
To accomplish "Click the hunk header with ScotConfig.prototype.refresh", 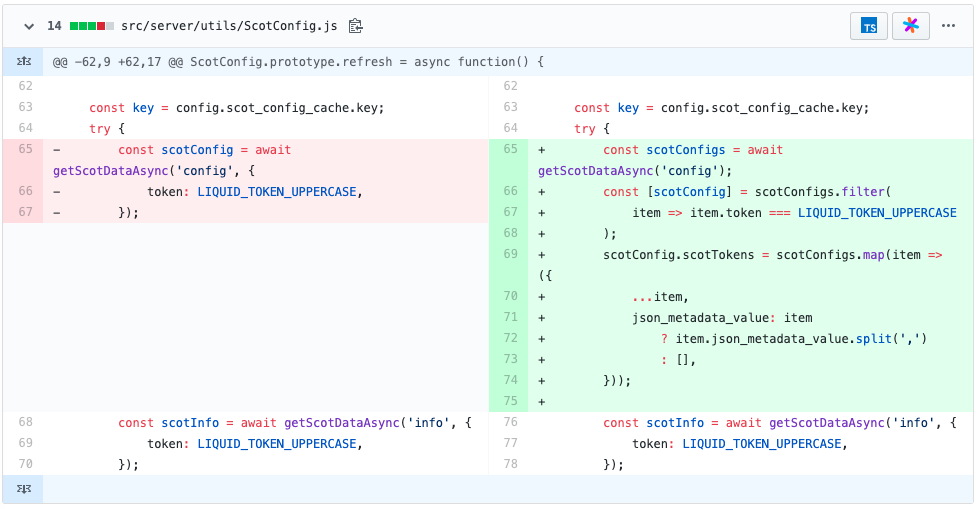I will 298,62.
